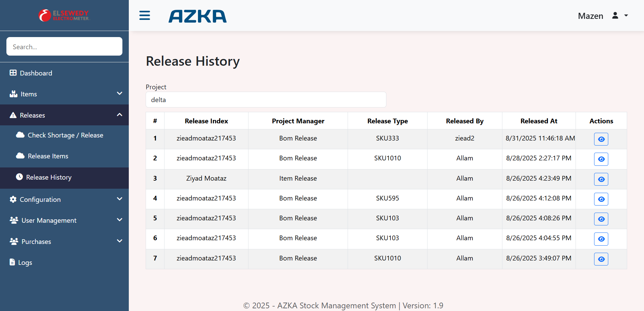The width and height of the screenshot is (644, 311).
Task: Open the Logs page
Action: coord(25,262)
